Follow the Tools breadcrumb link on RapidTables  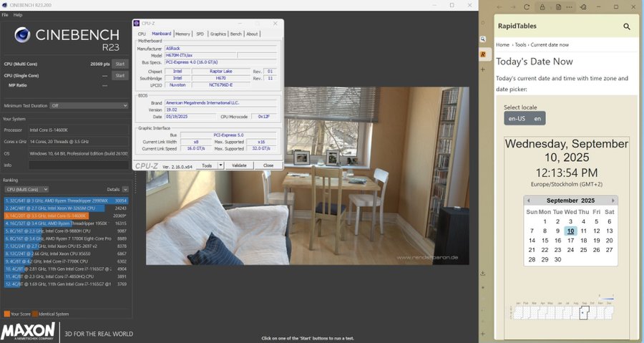click(520, 45)
